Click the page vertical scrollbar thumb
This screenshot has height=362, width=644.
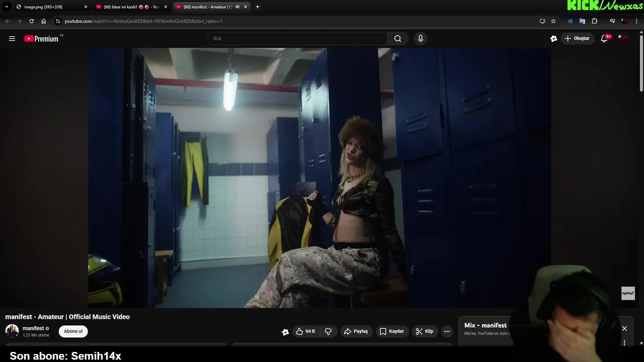pyautogui.click(x=641, y=62)
